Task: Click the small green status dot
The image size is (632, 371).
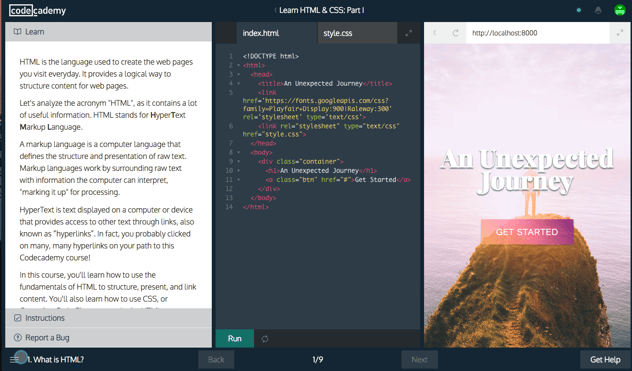Action: click(x=579, y=10)
